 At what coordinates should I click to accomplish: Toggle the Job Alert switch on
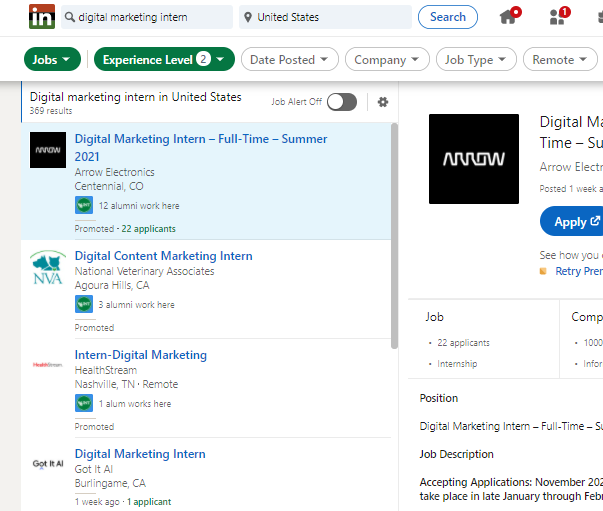pos(342,102)
